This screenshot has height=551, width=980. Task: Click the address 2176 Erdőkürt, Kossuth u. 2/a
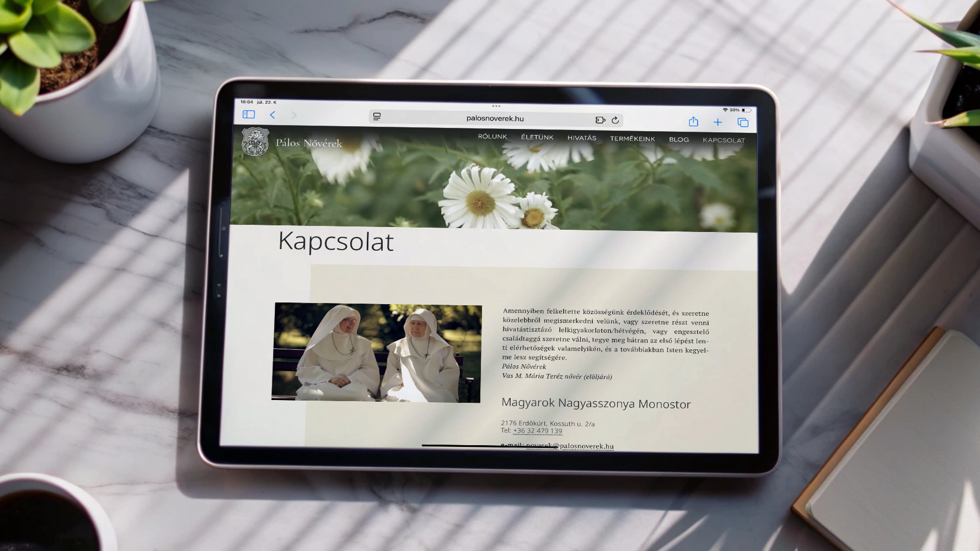click(548, 423)
